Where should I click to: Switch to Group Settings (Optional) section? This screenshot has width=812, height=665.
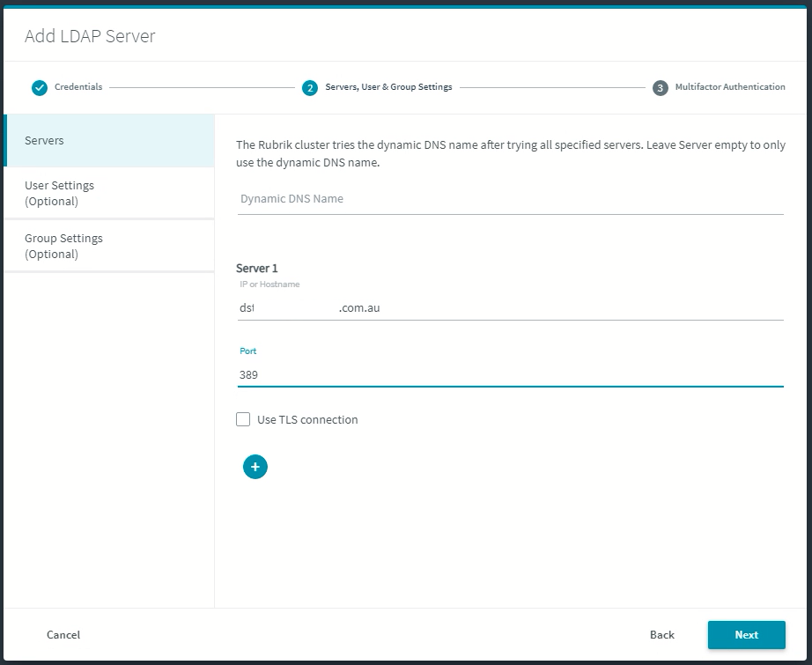pyautogui.click(x=108, y=246)
